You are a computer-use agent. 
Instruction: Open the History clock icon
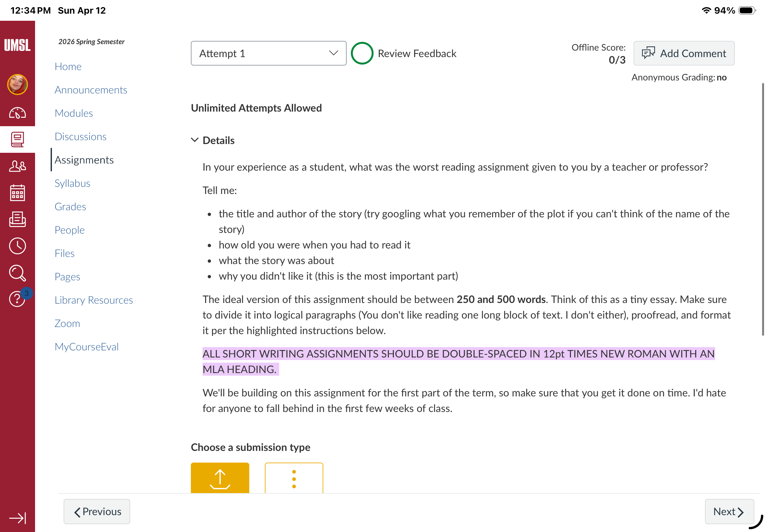tap(17, 246)
